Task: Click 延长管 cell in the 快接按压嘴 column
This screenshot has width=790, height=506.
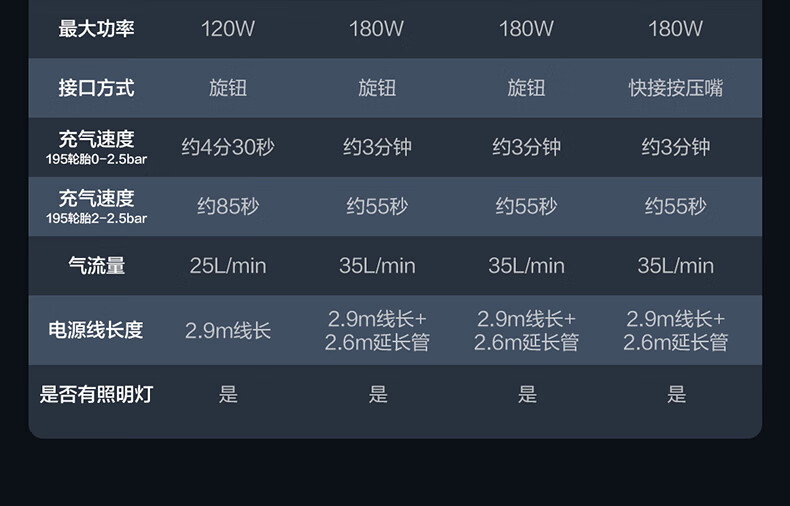Action: pos(676,331)
